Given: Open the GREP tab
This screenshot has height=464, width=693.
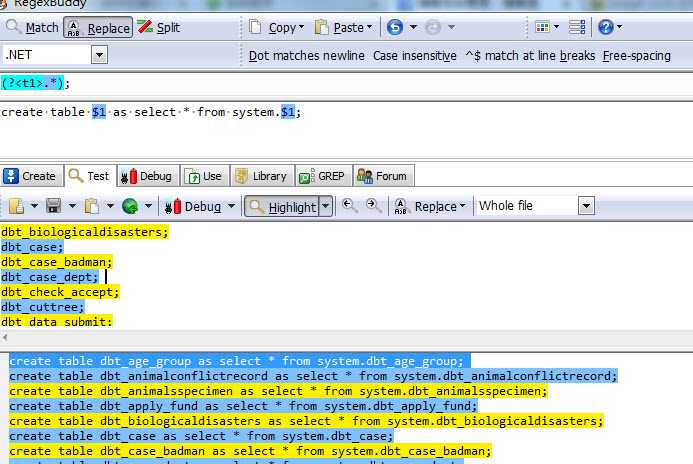Looking at the screenshot, I should tap(323, 176).
